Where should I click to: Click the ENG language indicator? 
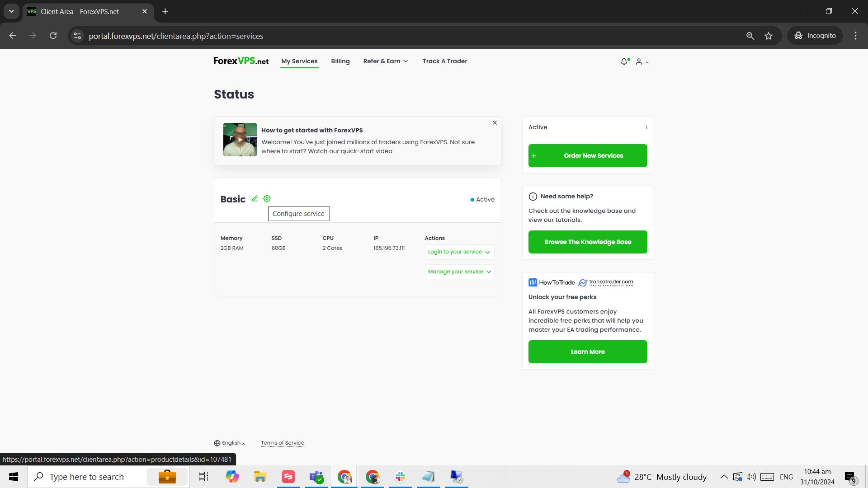point(786,477)
